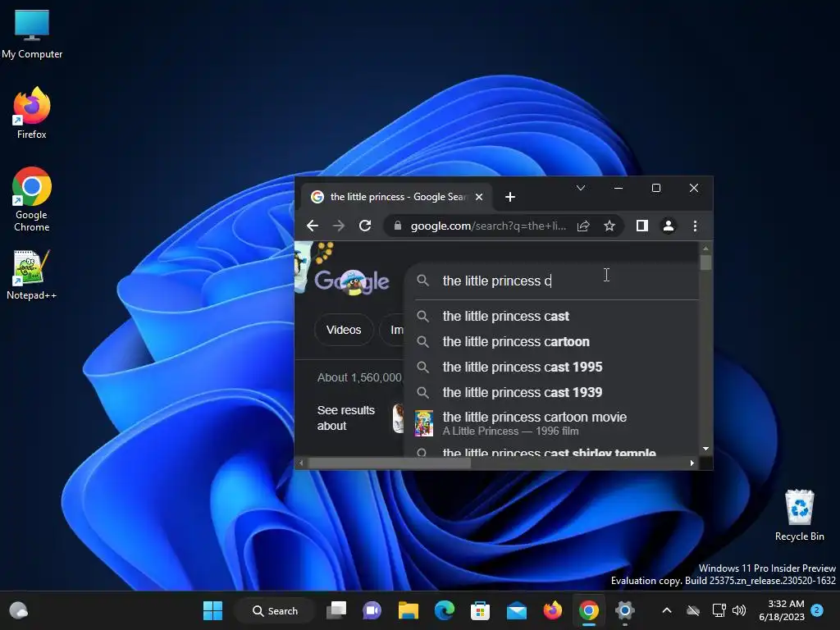Click the horizontal scrollbar left arrow

(x=301, y=463)
